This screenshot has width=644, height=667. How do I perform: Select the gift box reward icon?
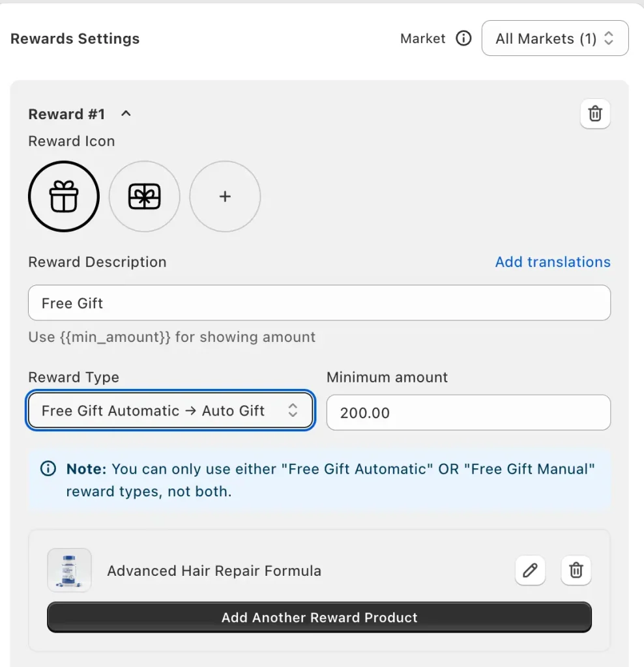[64, 196]
